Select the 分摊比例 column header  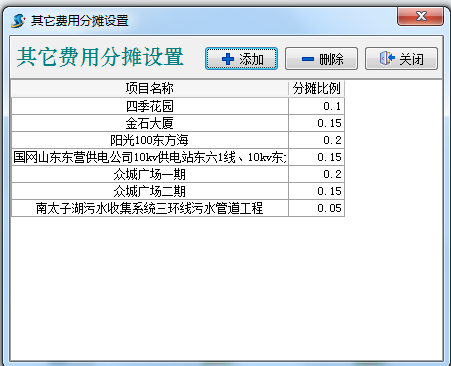coord(316,89)
